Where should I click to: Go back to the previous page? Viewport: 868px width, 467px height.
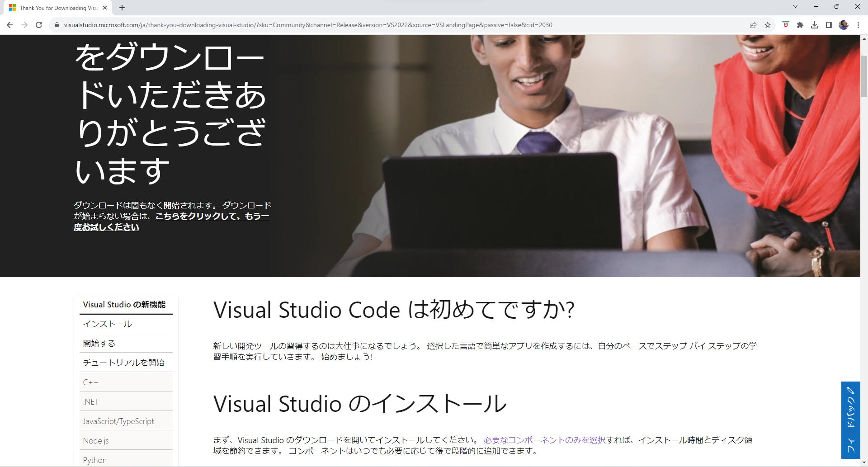(10, 25)
